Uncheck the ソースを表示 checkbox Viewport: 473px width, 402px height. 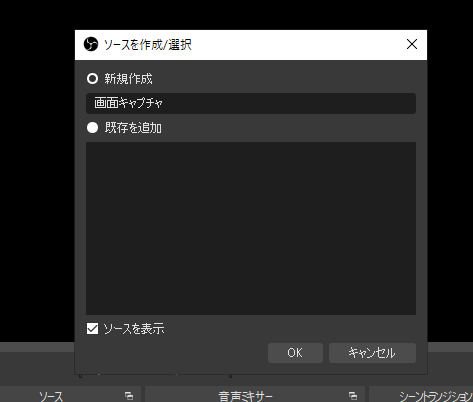(x=92, y=329)
